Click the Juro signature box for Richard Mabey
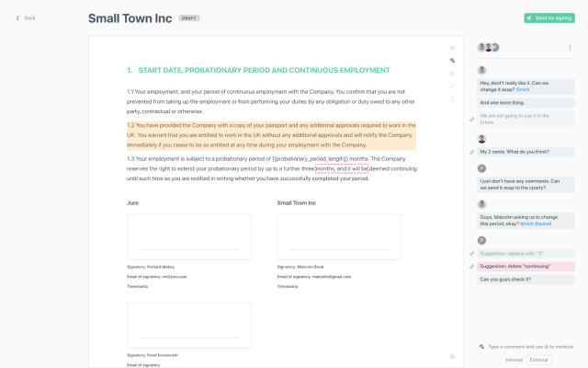The width and height of the screenshot is (588, 368). pos(189,237)
